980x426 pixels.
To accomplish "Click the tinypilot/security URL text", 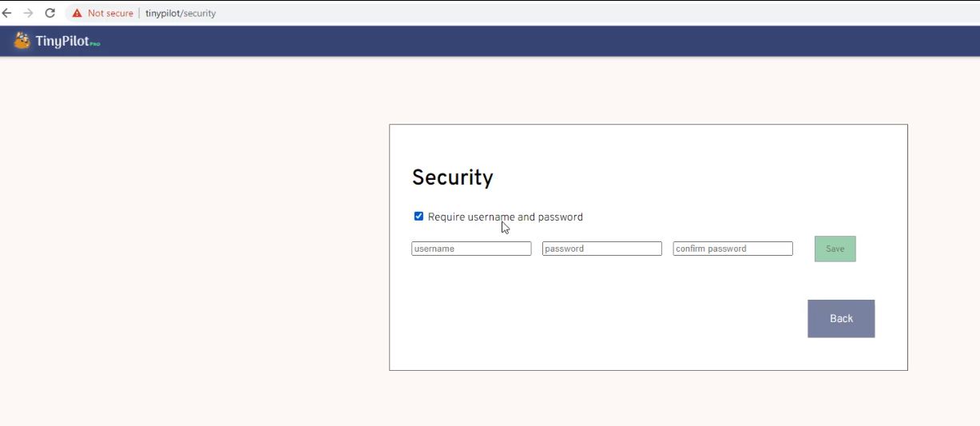I will pyautogui.click(x=181, y=14).
